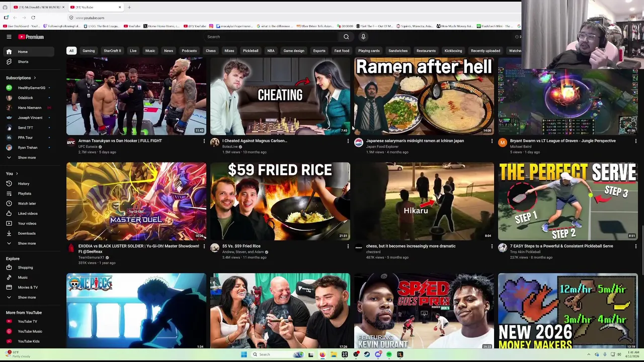The height and width of the screenshot is (362, 644).
Task: Click the YouTube Premium logo
Action: (31, 37)
